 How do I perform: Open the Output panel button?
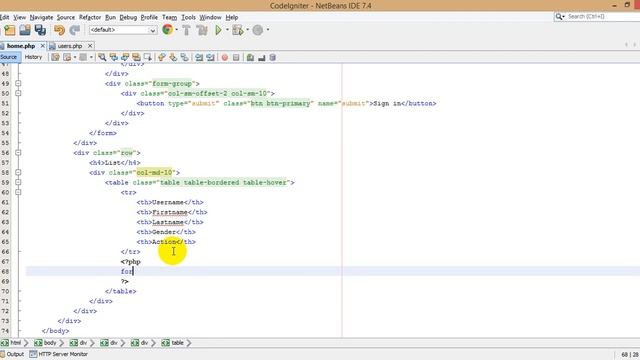point(12,354)
